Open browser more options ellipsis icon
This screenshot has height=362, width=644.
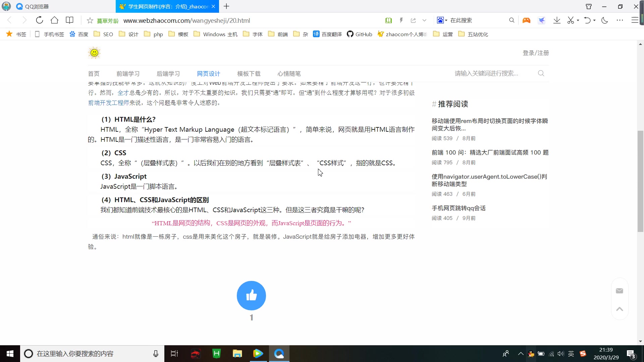620,20
